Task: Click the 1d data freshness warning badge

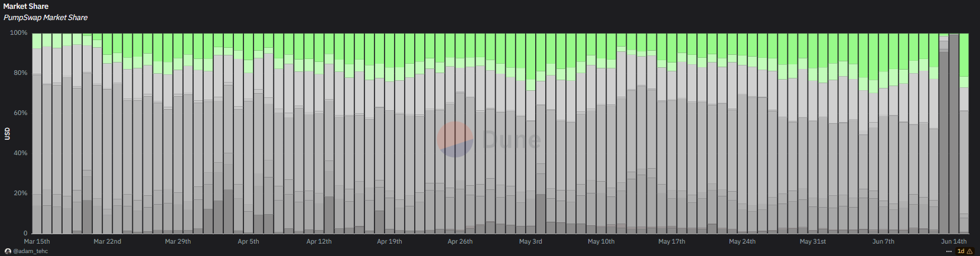Action: [965, 251]
